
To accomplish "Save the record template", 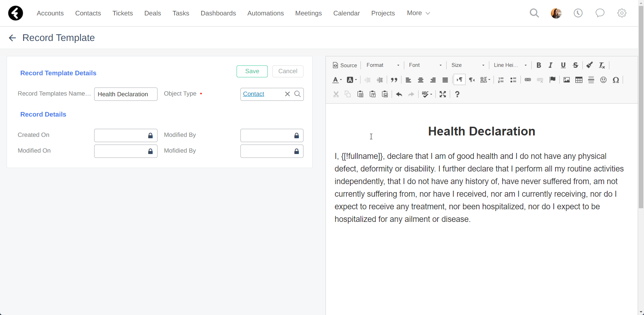I will click(x=252, y=71).
